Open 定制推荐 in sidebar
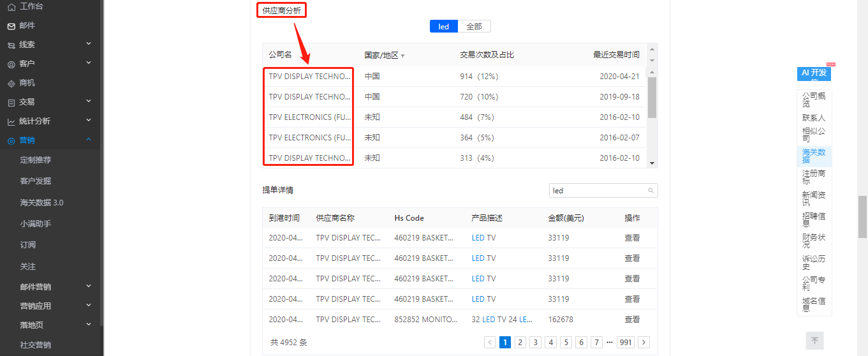Image resolution: width=868 pixels, height=356 pixels. click(36, 160)
